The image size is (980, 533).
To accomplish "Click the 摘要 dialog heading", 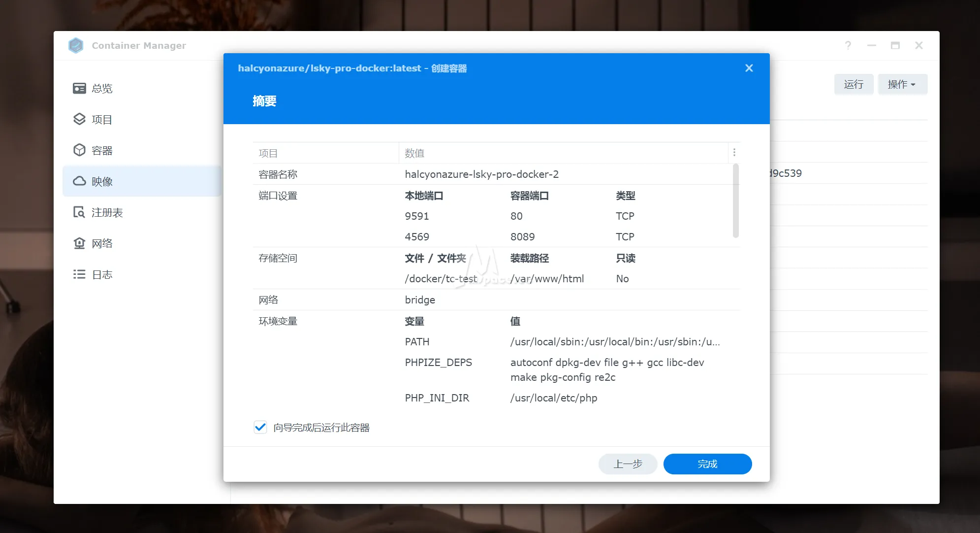I will coord(264,101).
